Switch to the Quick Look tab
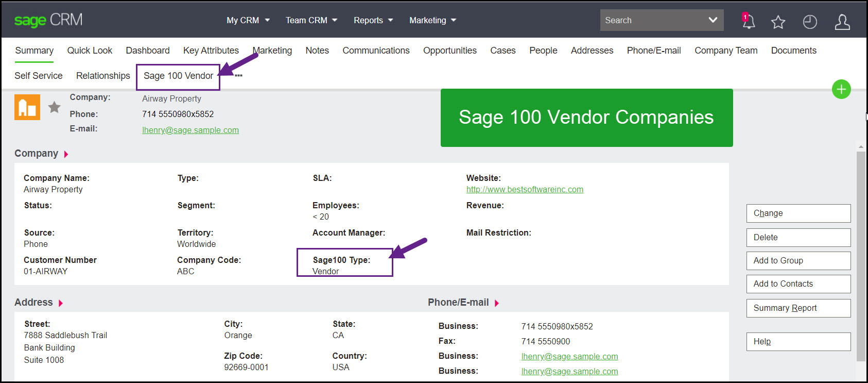This screenshot has height=383, width=868. click(x=90, y=51)
